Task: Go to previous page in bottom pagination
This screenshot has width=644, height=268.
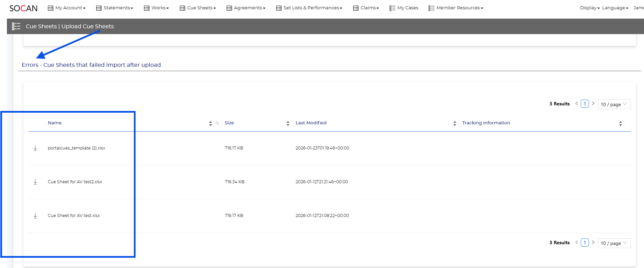Action: point(577,242)
